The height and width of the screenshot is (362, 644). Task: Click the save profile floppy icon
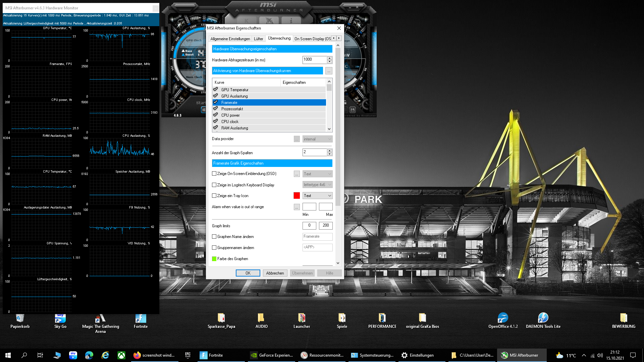[x=352, y=110]
